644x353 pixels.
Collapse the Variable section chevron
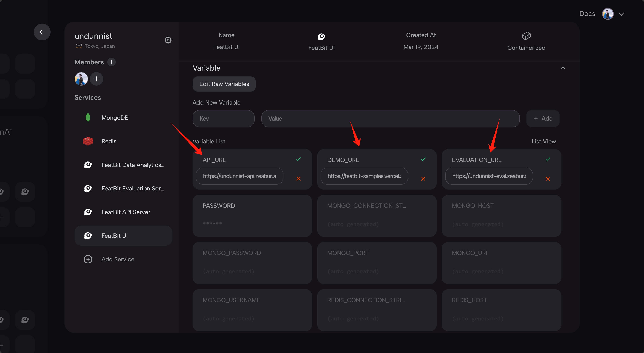coord(563,68)
